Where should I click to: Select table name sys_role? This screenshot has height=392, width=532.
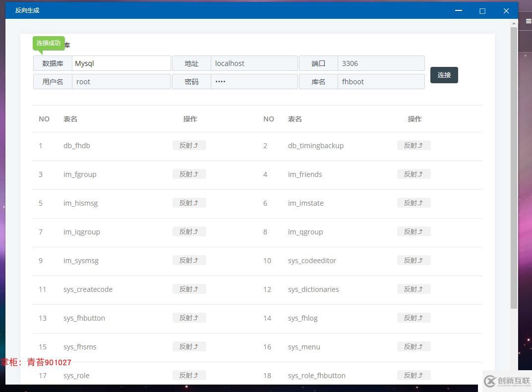(x=76, y=376)
